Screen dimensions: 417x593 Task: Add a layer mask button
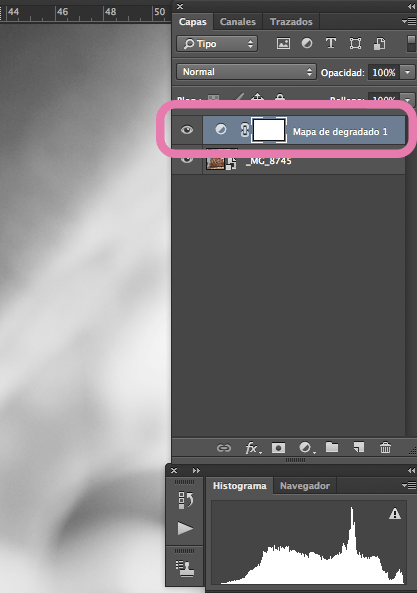(x=278, y=448)
